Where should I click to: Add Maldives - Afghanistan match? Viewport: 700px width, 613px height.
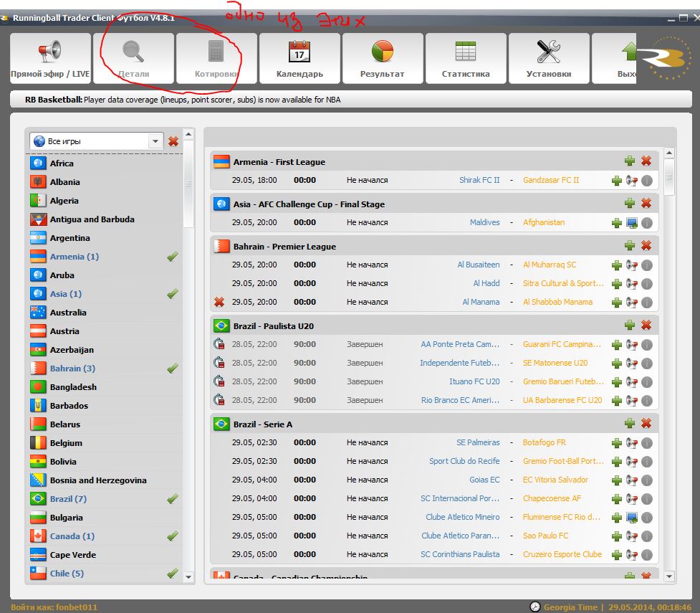point(616,222)
